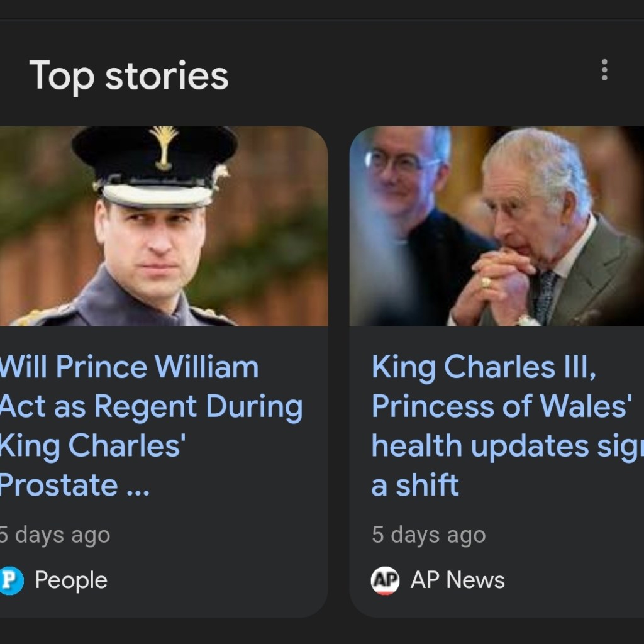Click the "People" source name

point(71,580)
